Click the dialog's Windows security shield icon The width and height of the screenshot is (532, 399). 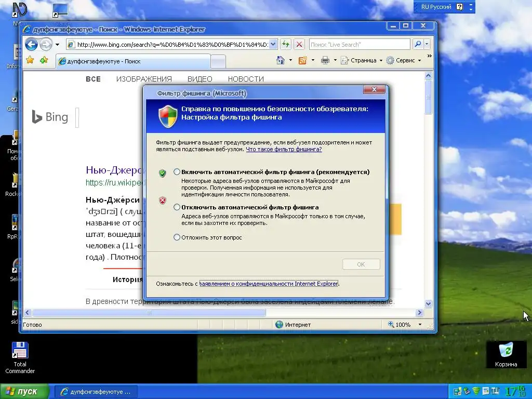168,116
